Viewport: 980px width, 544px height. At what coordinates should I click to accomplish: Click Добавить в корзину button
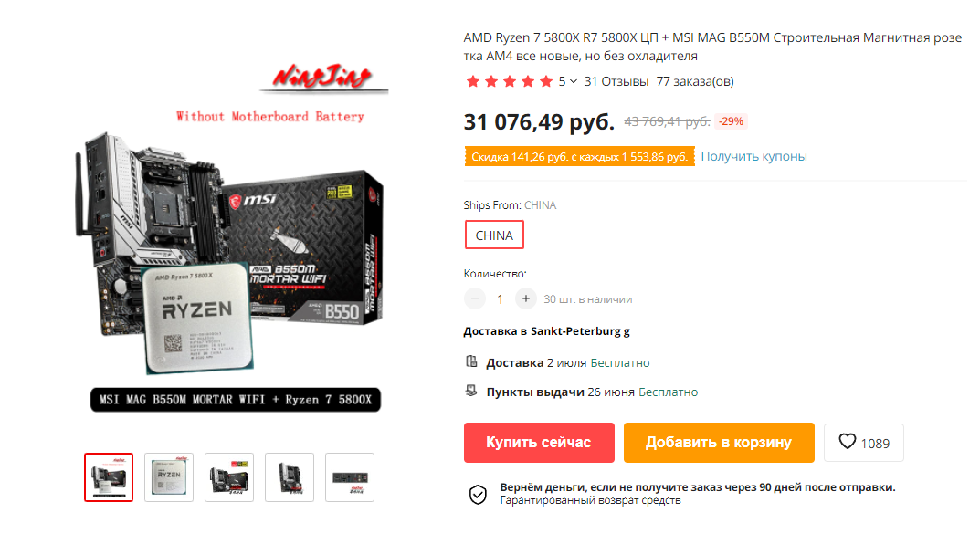[x=719, y=442]
